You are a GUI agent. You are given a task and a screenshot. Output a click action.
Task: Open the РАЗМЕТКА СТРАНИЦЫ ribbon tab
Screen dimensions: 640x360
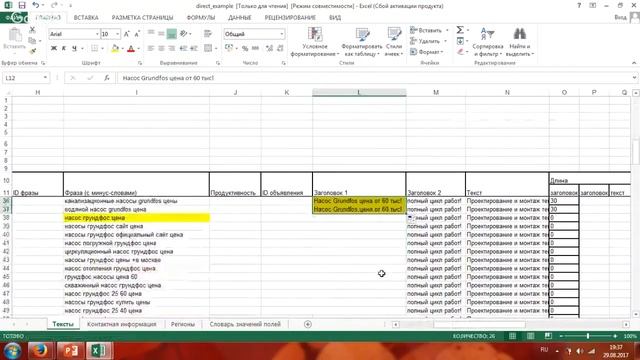142,18
